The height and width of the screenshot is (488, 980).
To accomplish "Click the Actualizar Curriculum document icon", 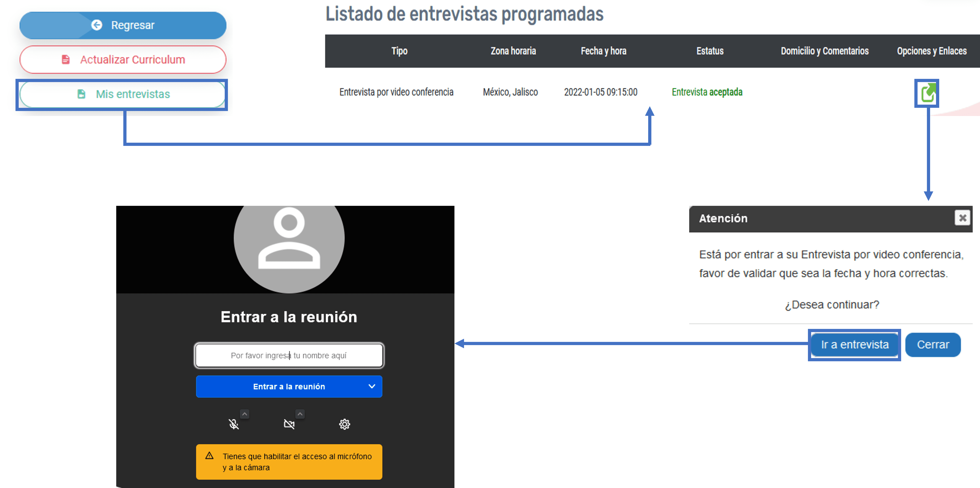I will 66,60.
